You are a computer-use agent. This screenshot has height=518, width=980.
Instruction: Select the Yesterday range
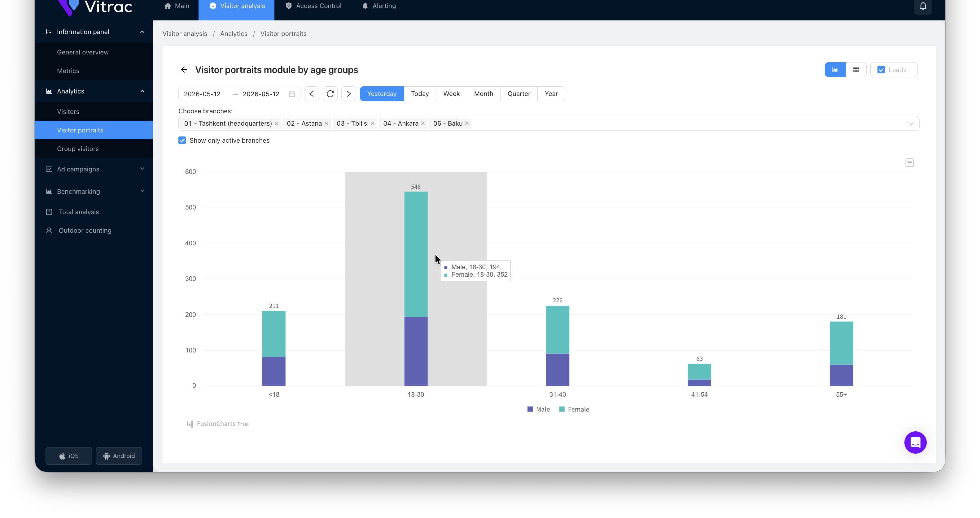(x=382, y=94)
